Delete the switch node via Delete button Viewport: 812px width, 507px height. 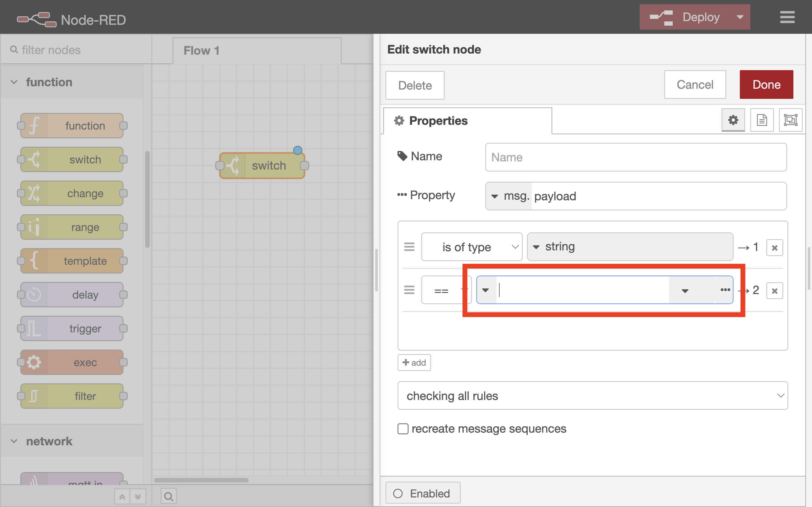tap(415, 85)
